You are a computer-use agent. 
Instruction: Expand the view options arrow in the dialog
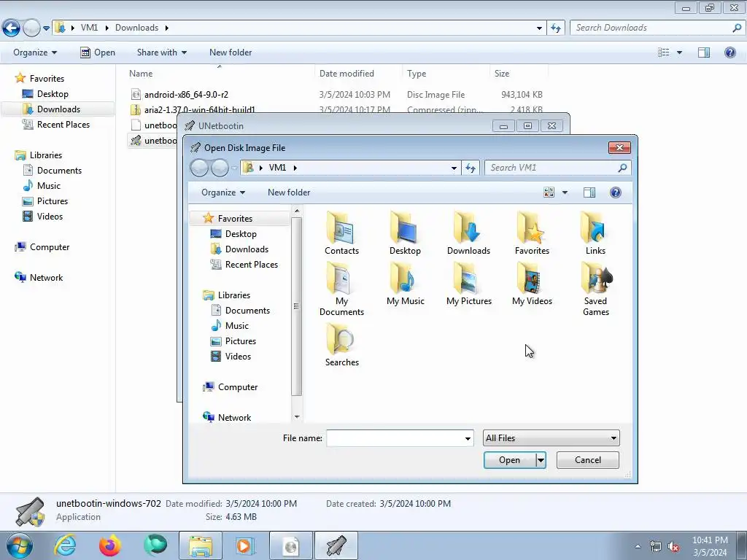coord(565,192)
